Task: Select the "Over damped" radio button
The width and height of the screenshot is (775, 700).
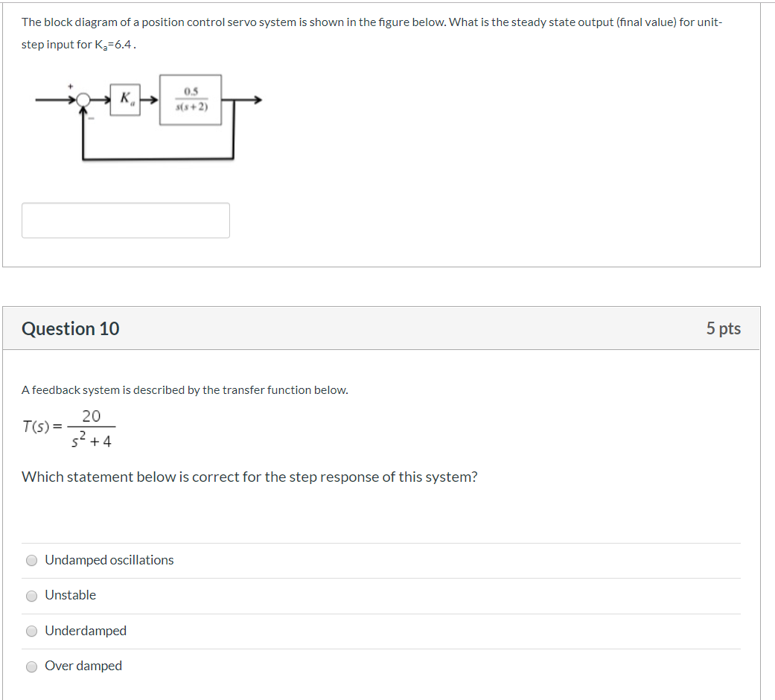Action: 31,666
